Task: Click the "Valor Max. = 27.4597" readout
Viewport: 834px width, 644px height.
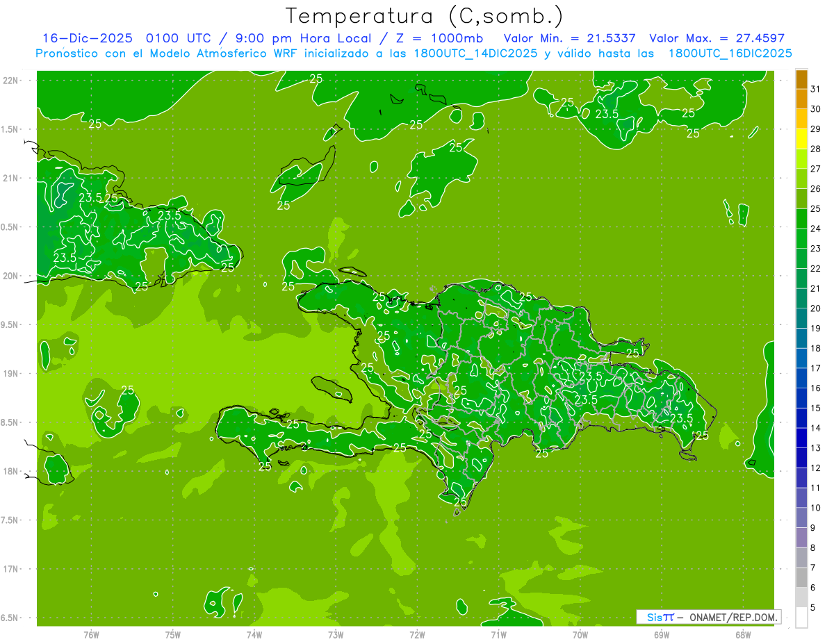Action: [717, 38]
